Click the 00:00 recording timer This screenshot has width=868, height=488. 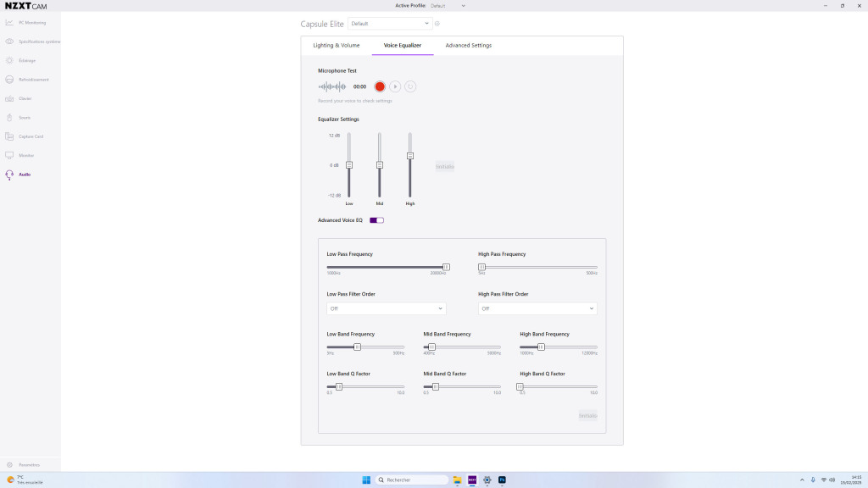point(359,86)
